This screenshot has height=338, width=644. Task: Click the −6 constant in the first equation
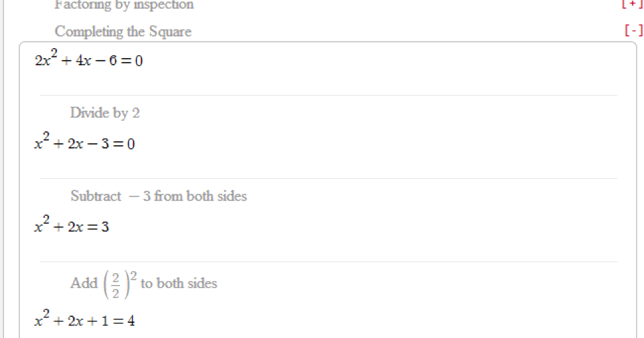[x=108, y=61]
